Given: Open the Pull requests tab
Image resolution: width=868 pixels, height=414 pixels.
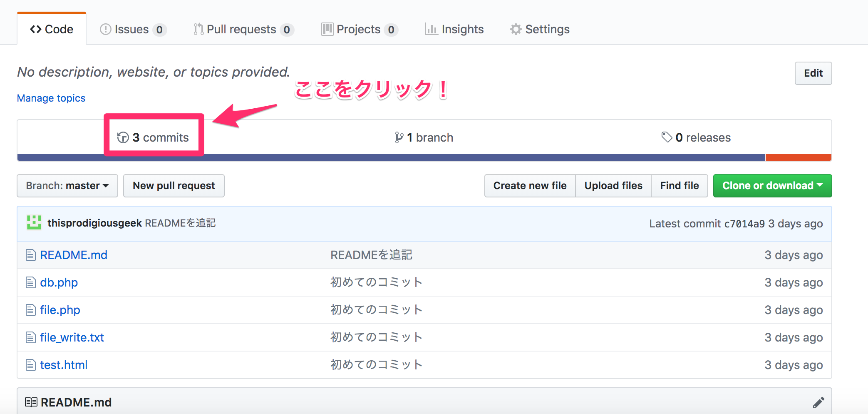Looking at the screenshot, I should pos(243,29).
